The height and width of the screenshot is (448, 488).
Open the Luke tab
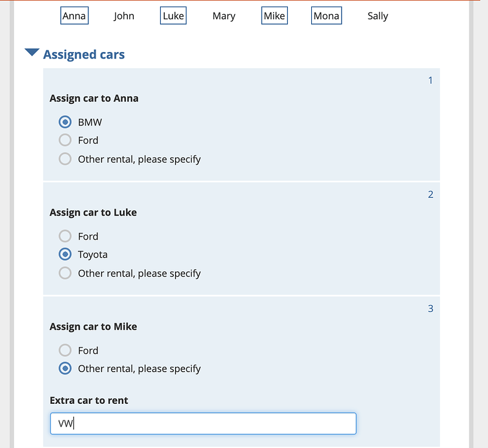coord(173,16)
